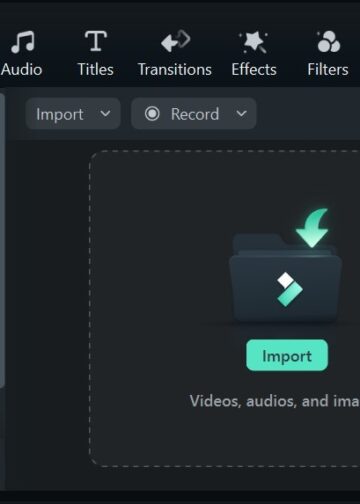The image size is (360, 504).
Task: Switch to the Effects tab label
Action: tap(254, 70)
